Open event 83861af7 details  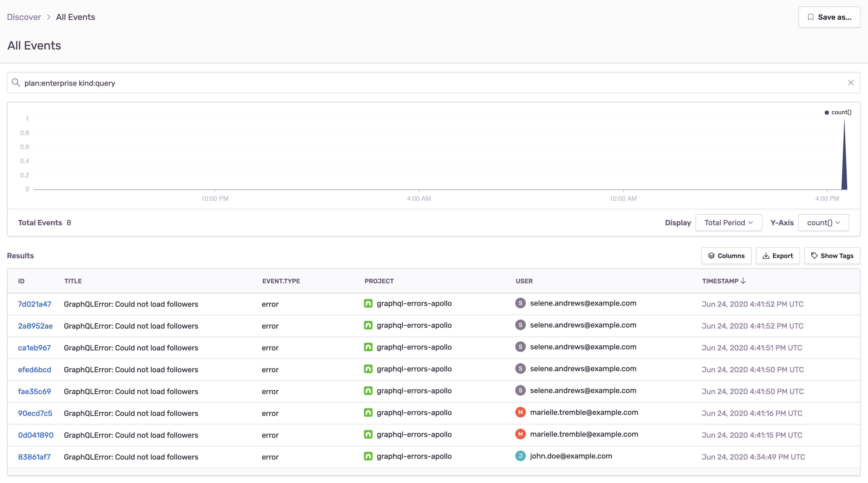[x=34, y=457]
